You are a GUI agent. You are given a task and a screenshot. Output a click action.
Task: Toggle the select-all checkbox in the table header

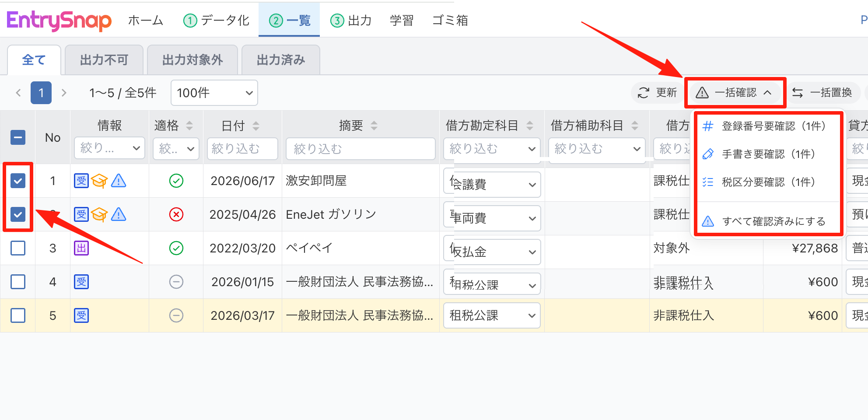18,137
